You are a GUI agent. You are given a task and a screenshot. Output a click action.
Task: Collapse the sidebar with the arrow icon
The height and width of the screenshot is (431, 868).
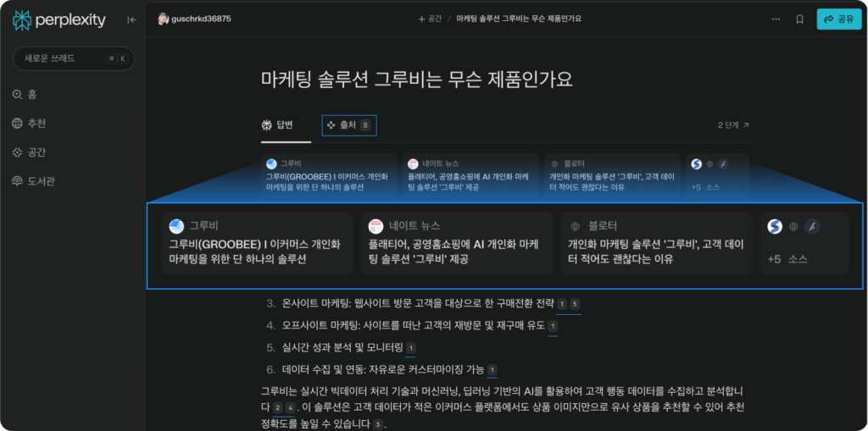pos(131,20)
